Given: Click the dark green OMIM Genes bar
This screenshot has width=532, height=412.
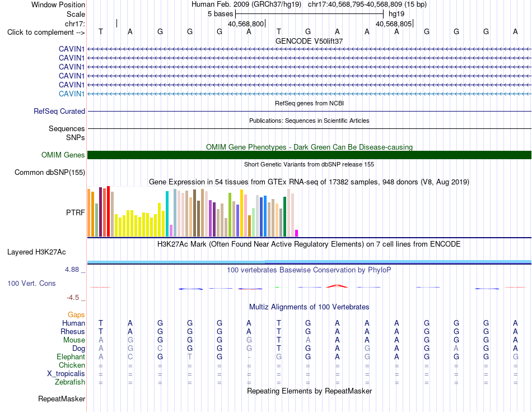Looking at the screenshot, I should click(x=309, y=155).
